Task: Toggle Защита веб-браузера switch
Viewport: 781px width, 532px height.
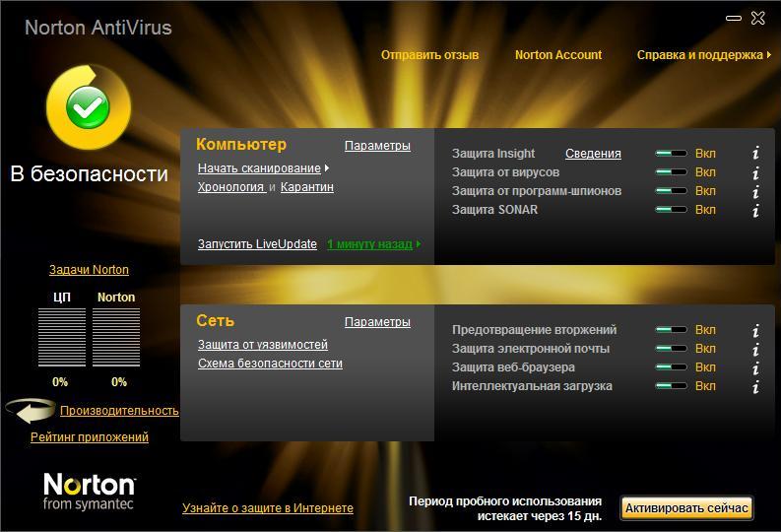Action: click(671, 367)
